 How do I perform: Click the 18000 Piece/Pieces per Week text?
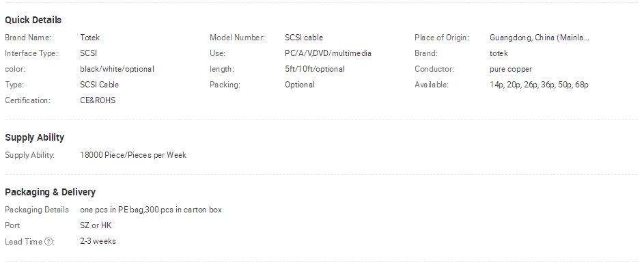tap(133, 155)
